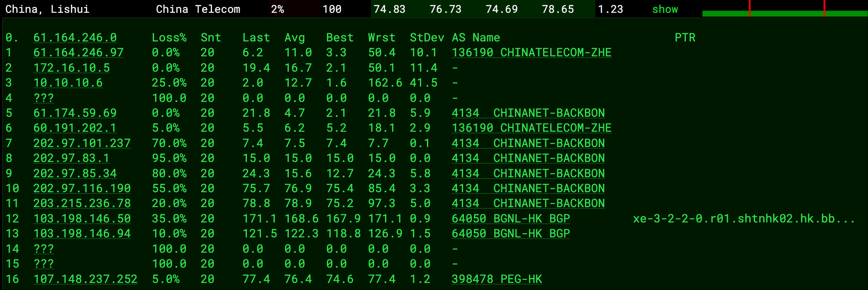The width and height of the screenshot is (868, 290).
Task: Open hop 11 IP 203.215.236.78
Action: pos(82,203)
